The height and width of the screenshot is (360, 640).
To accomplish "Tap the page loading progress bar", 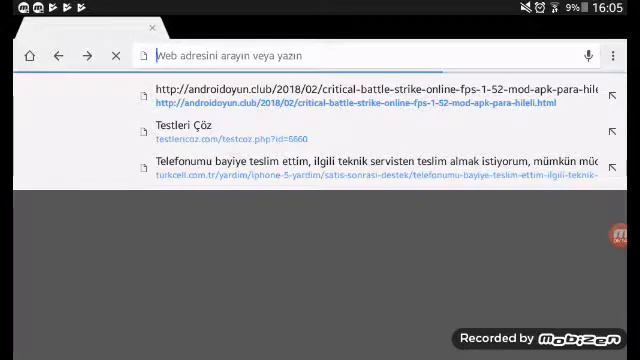I will pos(320,72).
